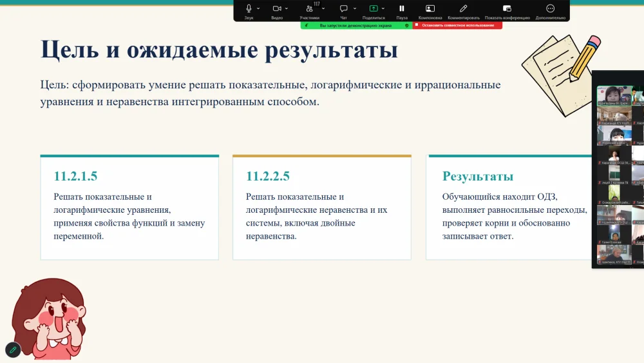Click the slide title 'Цель и ожидаемые результаты'
Image resolution: width=644 pixels, height=363 pixels.
pos(219,50)
